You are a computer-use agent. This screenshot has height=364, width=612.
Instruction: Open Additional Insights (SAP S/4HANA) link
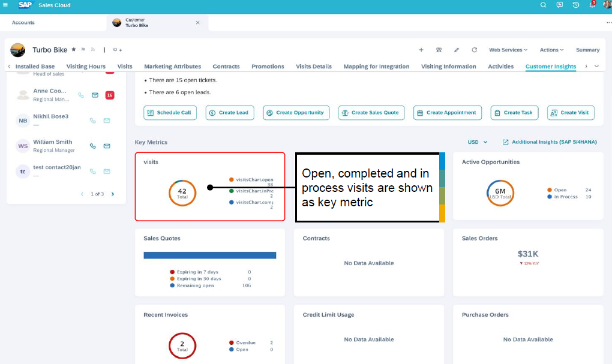tap(550, 142)
